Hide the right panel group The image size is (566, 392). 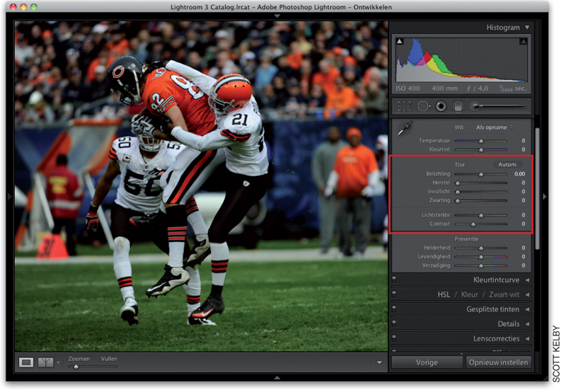click(x=544, y=197)
